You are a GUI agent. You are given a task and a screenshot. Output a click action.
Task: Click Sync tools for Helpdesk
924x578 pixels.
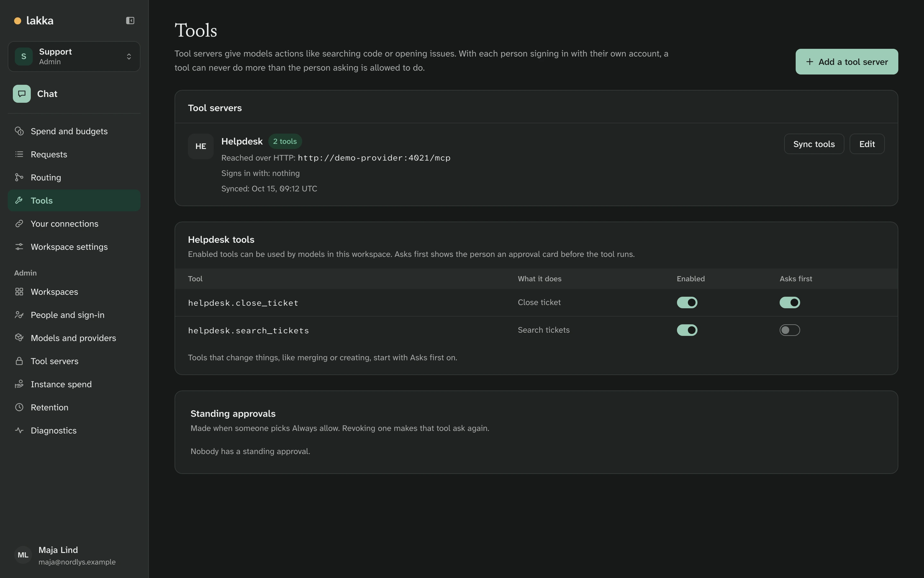point(814,144)
